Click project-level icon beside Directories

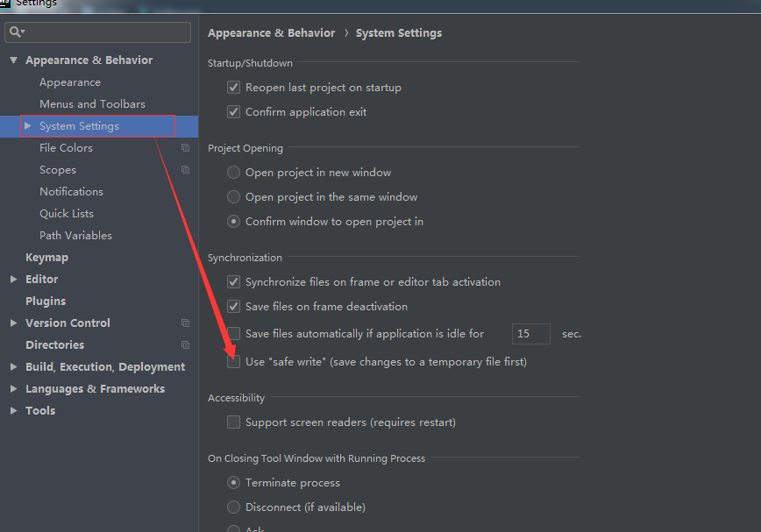[x=185, y=344]
